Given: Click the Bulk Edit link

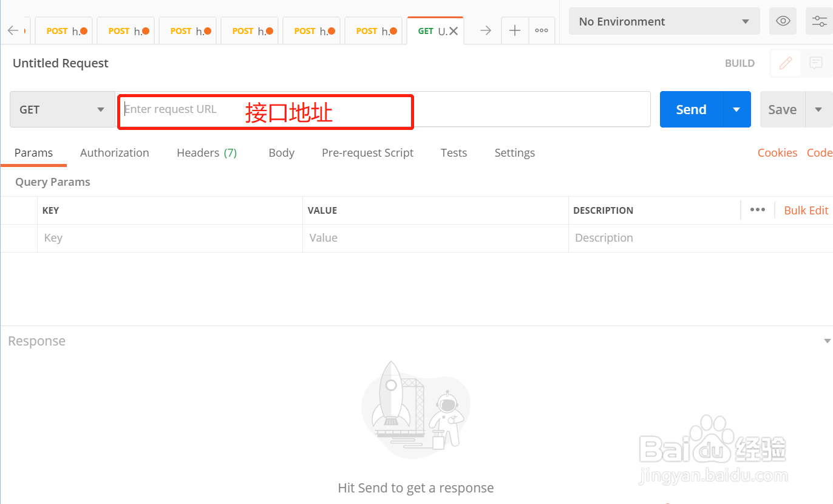Looking at the screenshot, I should (806, 211).
